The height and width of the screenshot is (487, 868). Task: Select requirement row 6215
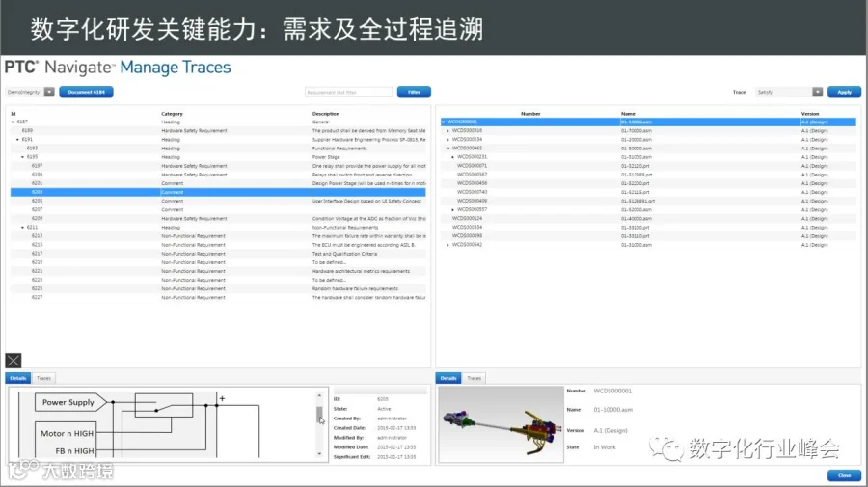point(218,245)
